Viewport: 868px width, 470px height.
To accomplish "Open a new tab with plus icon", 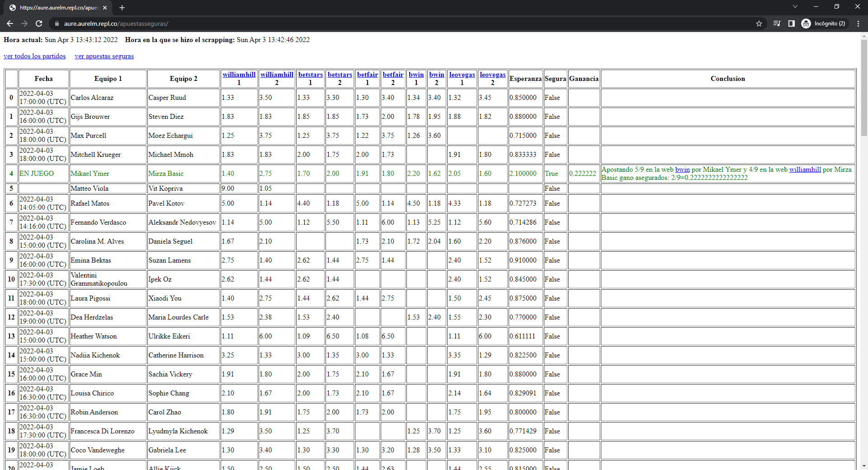I will tap(122, 8).
